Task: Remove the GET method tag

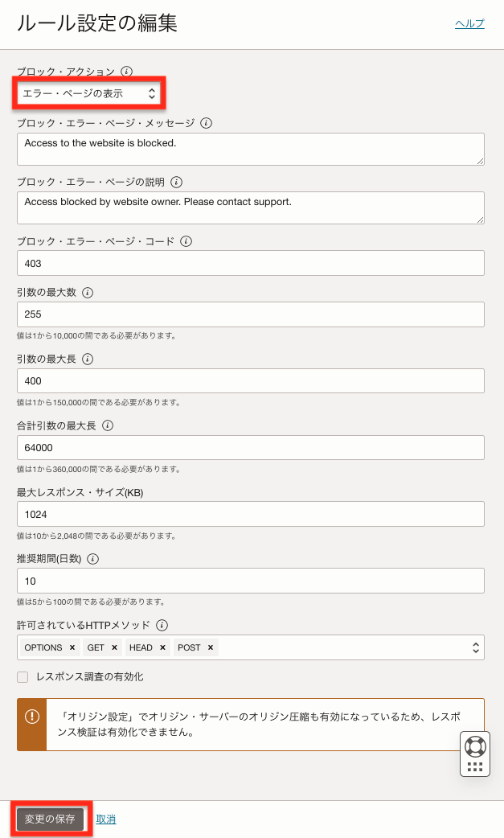Action: coord(113,647)
